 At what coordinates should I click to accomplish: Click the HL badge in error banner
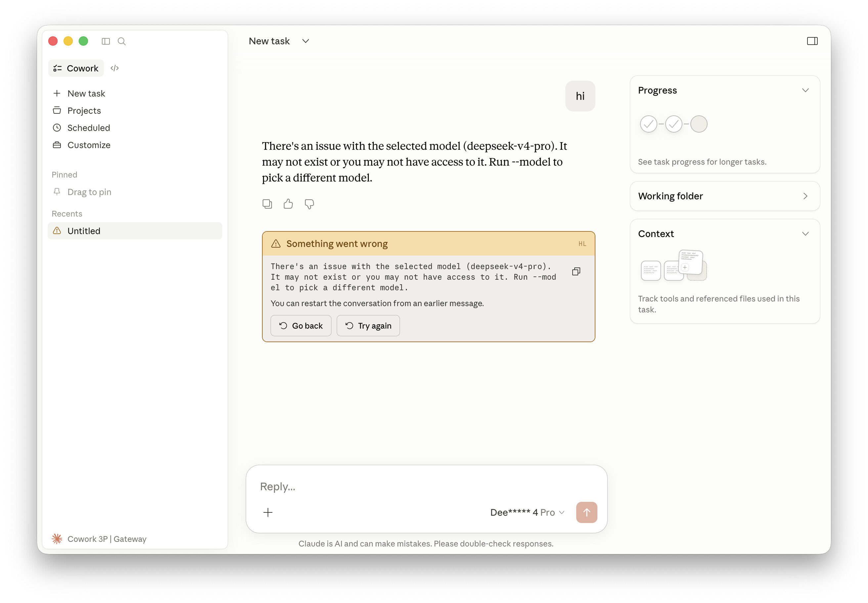pyautogui.click(x=582, y=244)
